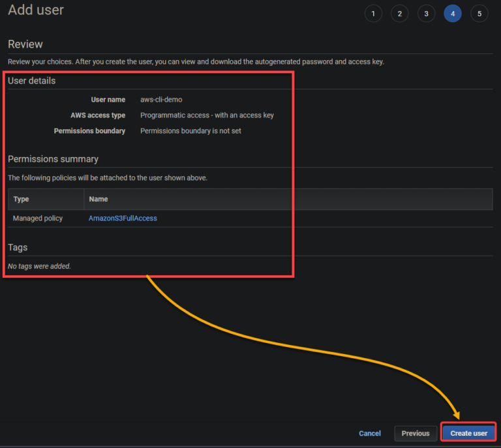501x448 pixels.
Task: Go to wizard step 3 indicator
Action: (x=426, y=14)
